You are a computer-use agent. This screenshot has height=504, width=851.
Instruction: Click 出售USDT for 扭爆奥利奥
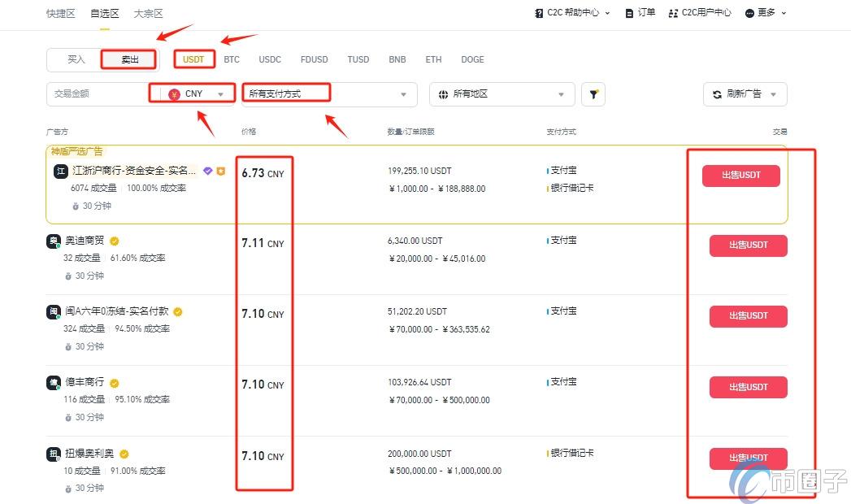click(748, 458)
